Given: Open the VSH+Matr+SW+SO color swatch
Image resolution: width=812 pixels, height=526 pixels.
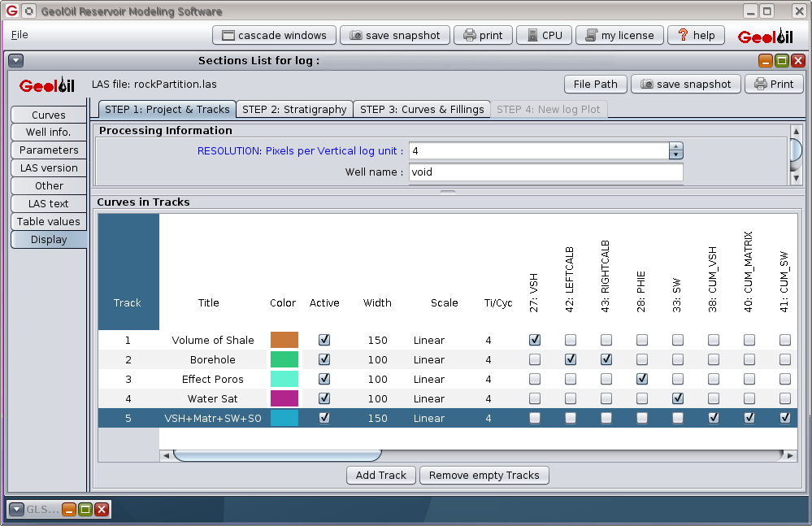Looking at the screenshot, I should point(284,419).
